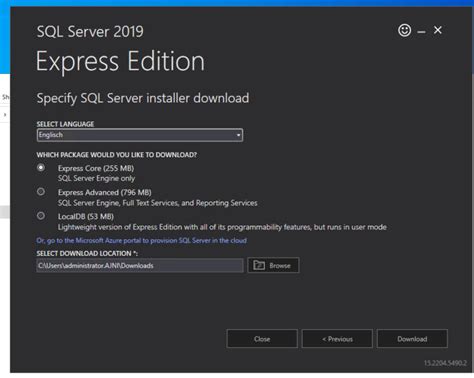Viewport: 474px width, 378px height.
Task: Click the 'Express Advanced (796 MB)' label
Action: (x=105, y=192)
